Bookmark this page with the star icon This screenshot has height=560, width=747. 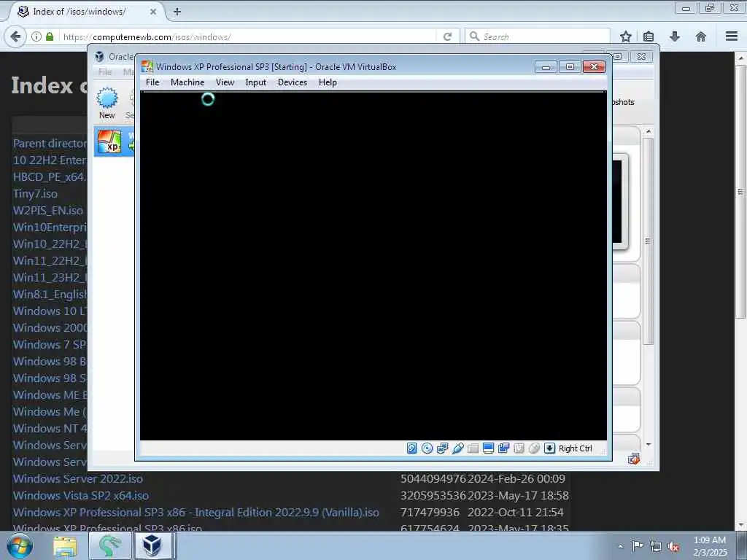(x=625, y=36)
